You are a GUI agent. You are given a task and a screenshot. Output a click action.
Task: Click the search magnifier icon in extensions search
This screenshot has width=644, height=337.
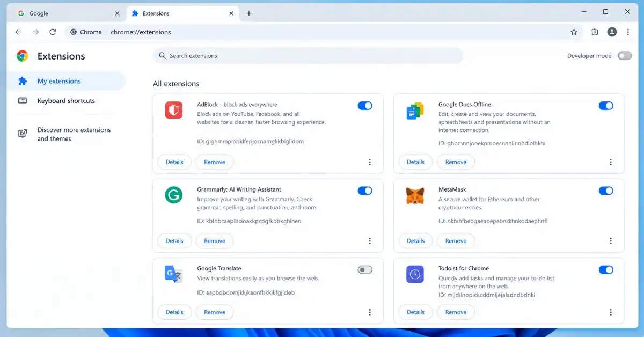(162, 56)
